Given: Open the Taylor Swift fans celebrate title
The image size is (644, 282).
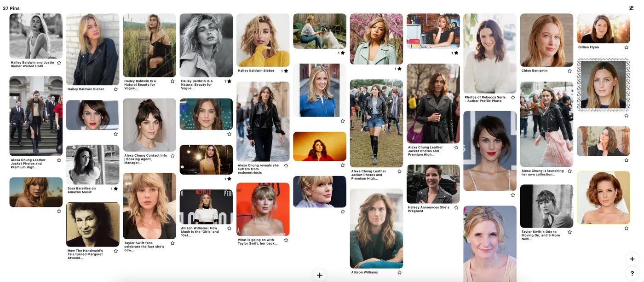Looking at the screenshot, I should (144, 247).
